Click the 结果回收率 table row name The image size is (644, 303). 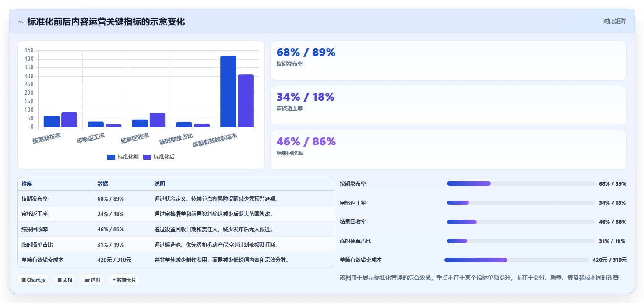[35, 229]
